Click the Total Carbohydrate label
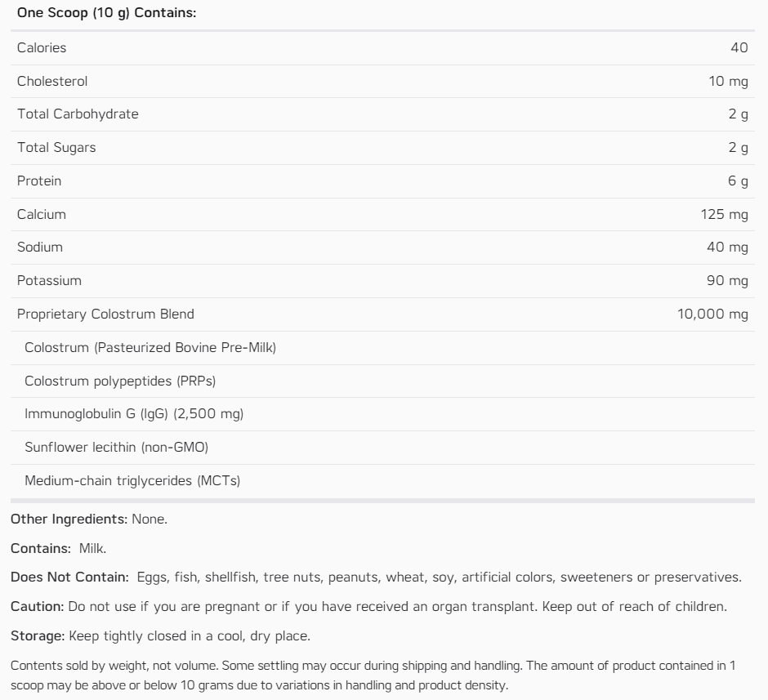This screenshot has width=768, height=700. [78, 114]
